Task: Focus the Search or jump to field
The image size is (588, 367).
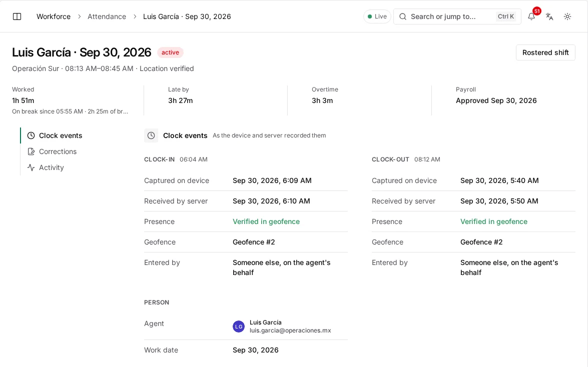Action: click(457, 16)
